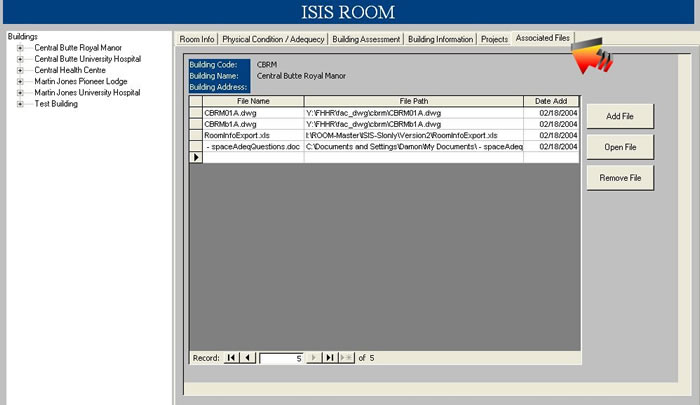This screenshot has height=405, width=700.
Task: Click the File Name column header
Action: tap(253, 101)
